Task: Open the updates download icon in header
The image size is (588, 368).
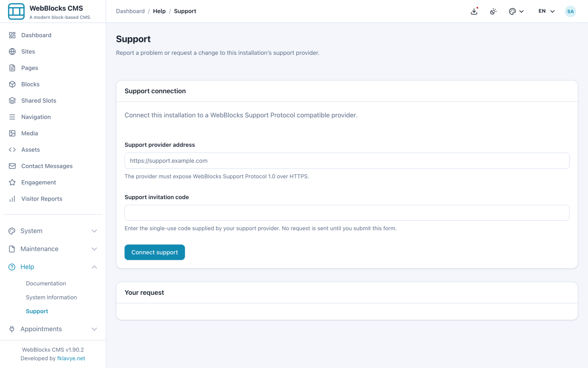Action: pos(474,11)
